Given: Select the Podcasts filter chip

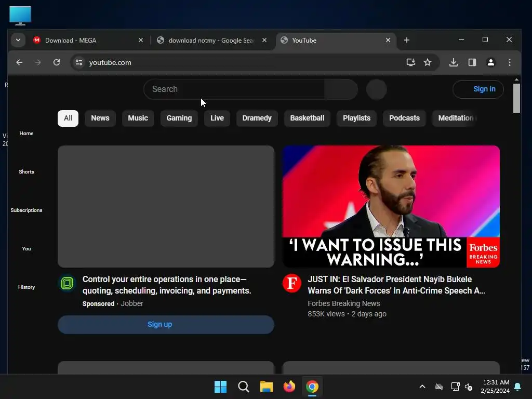Looking at the screenshot, I should pyautogui.click(x=404, y=118).
